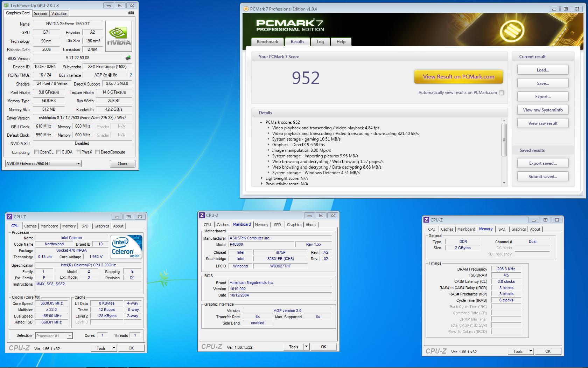588x368 pixels.
Task: Click the PCMark 7 window title icon
Action: 246,9
